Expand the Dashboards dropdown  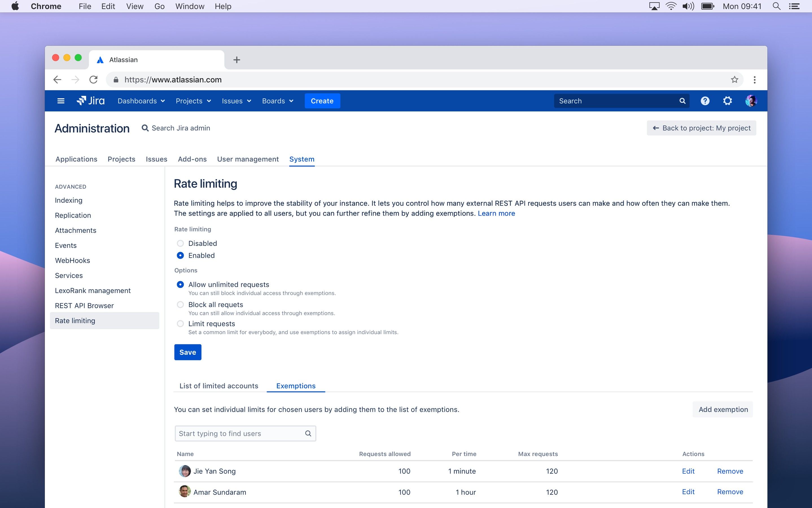141,101
